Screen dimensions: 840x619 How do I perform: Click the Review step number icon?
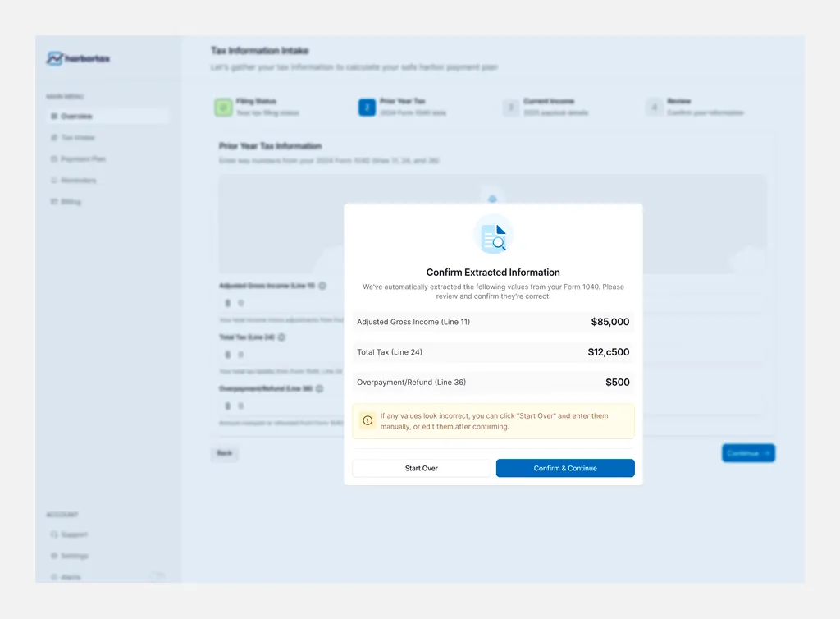[654, 108]
